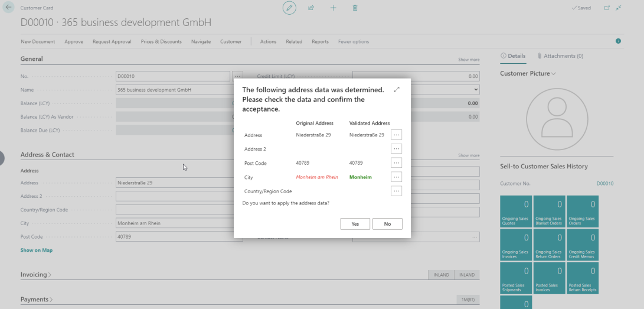The width and height of the screenshot is (644, 309).
Task: Open Related menu
Action: 294,41
